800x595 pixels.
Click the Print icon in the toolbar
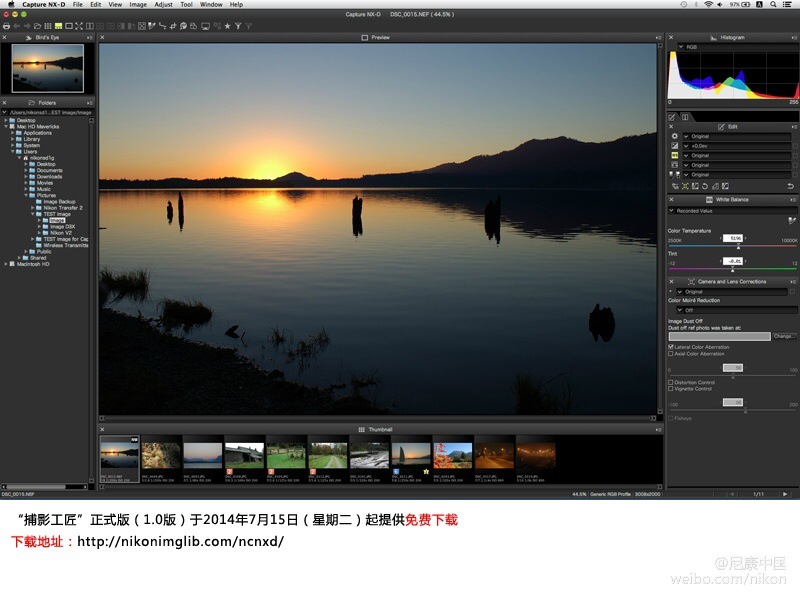pos(6,25)
